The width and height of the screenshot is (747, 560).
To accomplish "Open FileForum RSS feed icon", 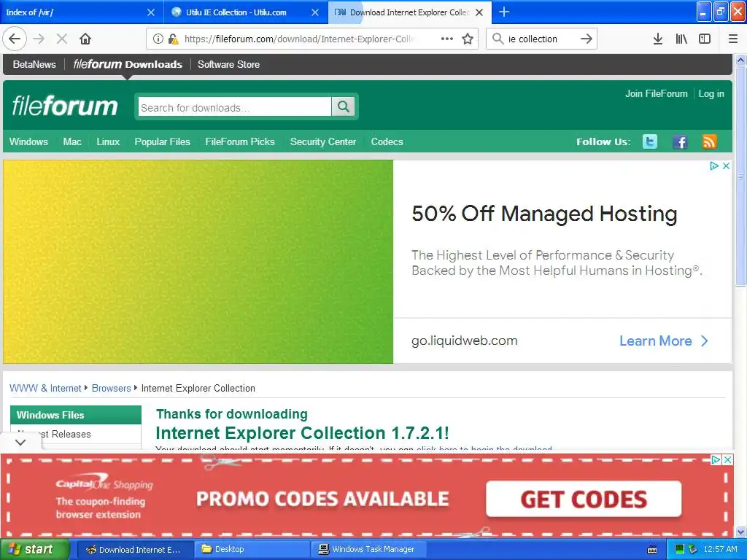I will pos(709,142).
